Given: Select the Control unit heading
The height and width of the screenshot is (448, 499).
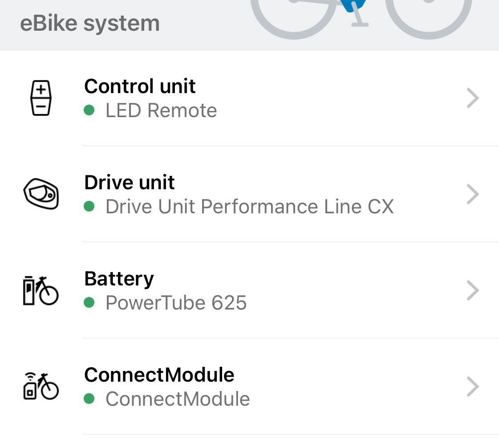Looking at the screenshot, I should (140, 86).
